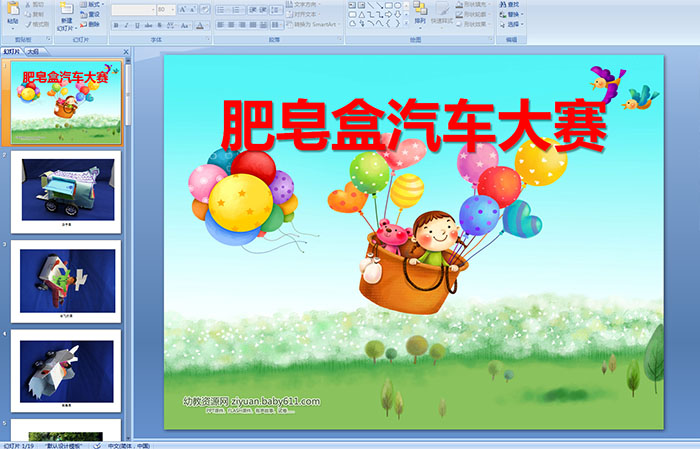Viewport: 700px width, 449px height.
Task: Click the Font Color red A swatch
Action: pyautogui.click(x=200, y=25)
